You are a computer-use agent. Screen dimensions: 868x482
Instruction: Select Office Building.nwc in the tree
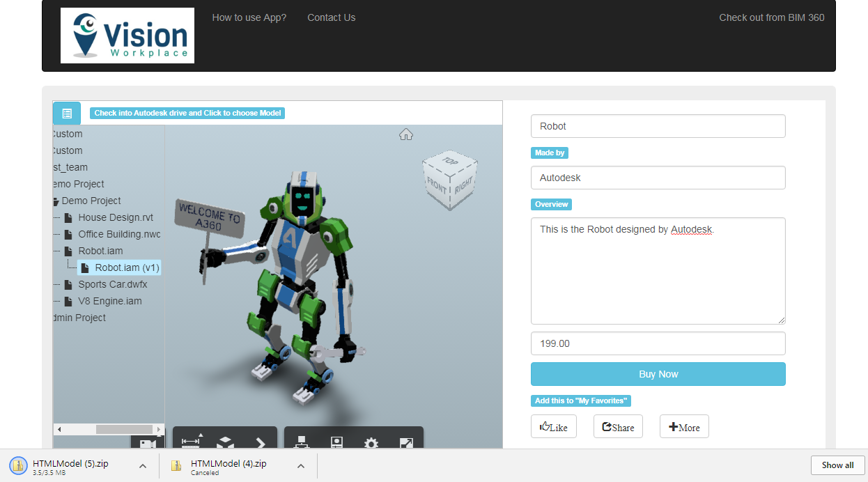tap(119, 234)
